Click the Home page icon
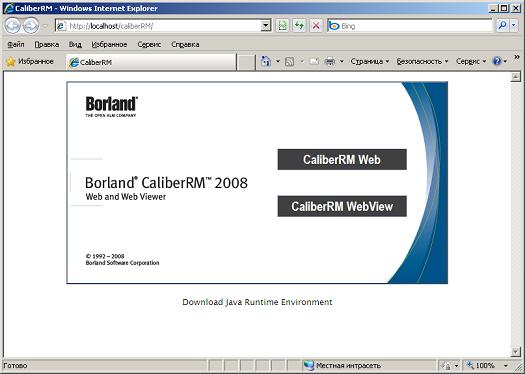This screenshot has width=525, height=374. click(x=266, y=61)
